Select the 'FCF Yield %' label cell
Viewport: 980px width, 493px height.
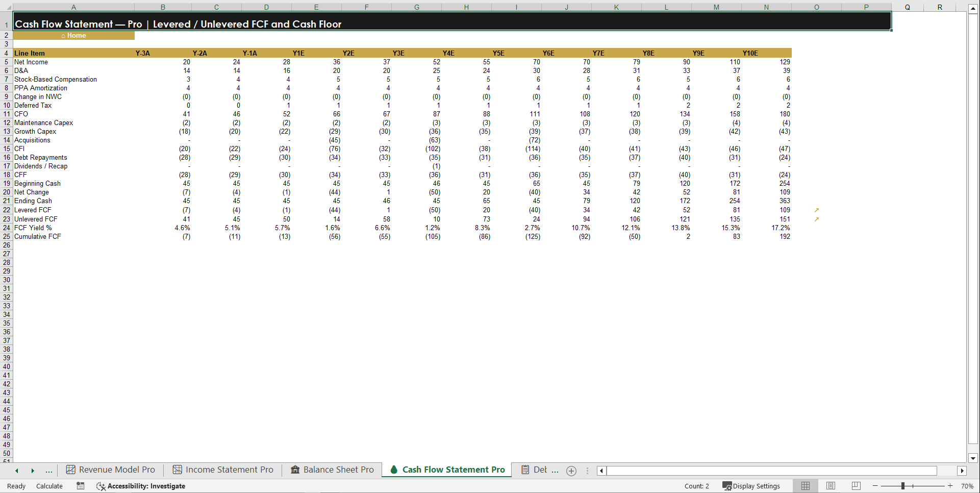coord(73,228)
